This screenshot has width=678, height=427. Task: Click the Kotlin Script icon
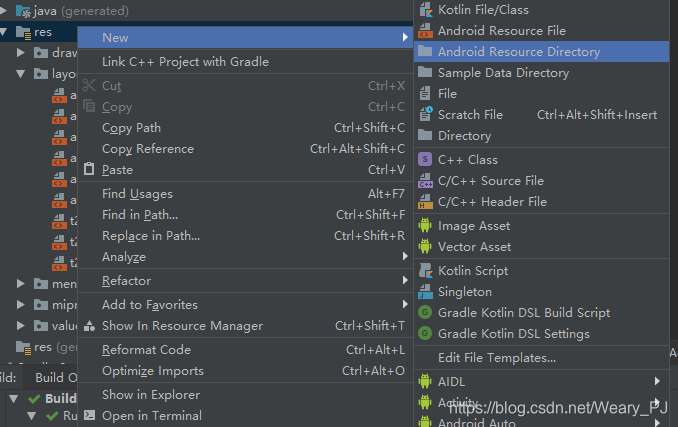pyautogui.click(x=425, y=271)
